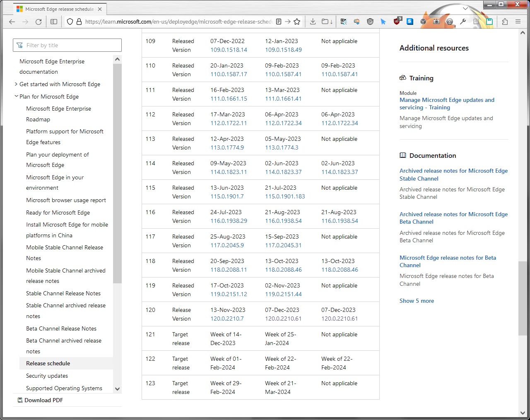The height and width of the screenshot is (420, 530).
Task: Toggle the browser sidebar button
Action: pyautogui.click(x=54, y=22)
